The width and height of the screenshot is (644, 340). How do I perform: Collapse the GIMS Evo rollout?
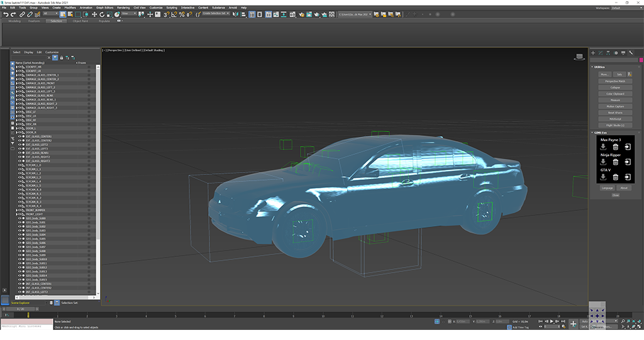pyautogui.click(x=592, y=133)
